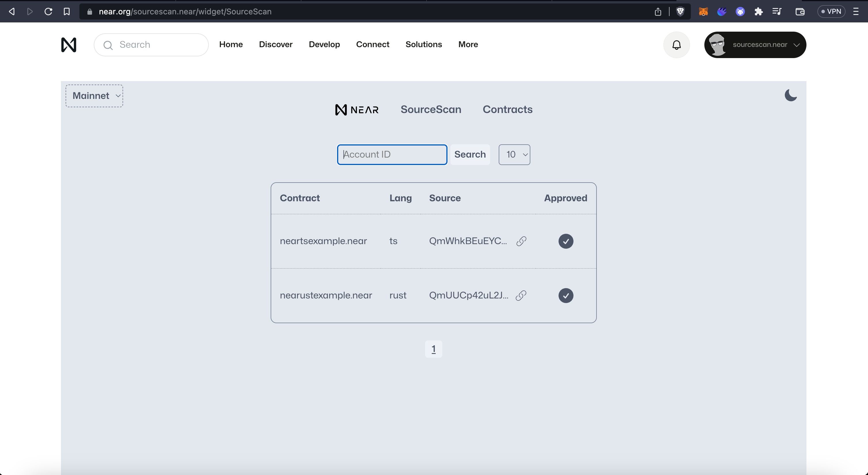This screenshot has width=868, height=475.
Task: Open the More nav menu
Action: coord(468,45)
